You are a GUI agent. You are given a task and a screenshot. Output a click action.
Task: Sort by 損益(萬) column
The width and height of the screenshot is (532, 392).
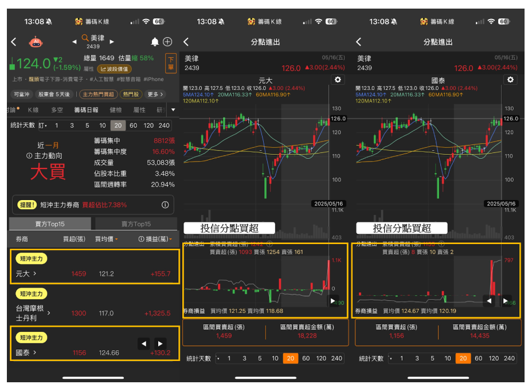pos(155,239)
